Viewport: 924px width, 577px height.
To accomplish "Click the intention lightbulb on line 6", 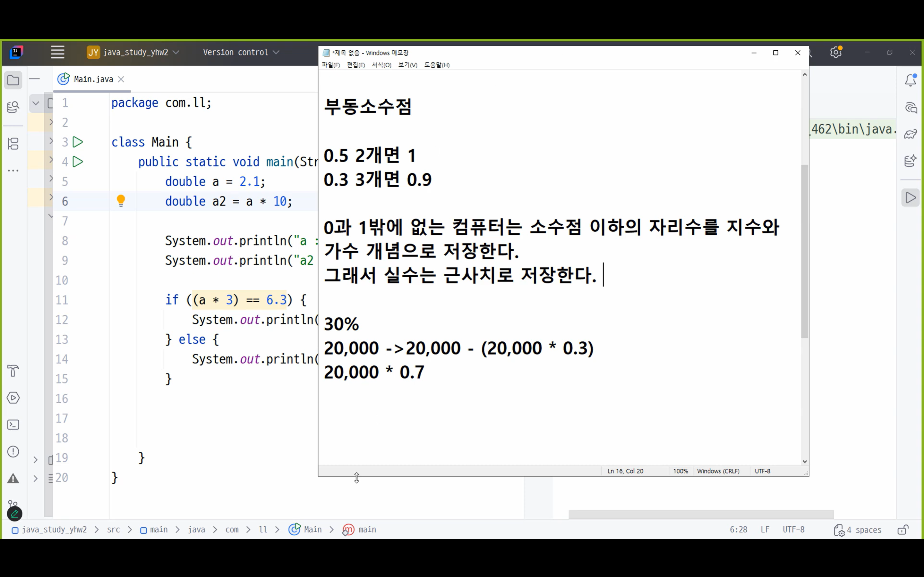I will pos(121,201).
